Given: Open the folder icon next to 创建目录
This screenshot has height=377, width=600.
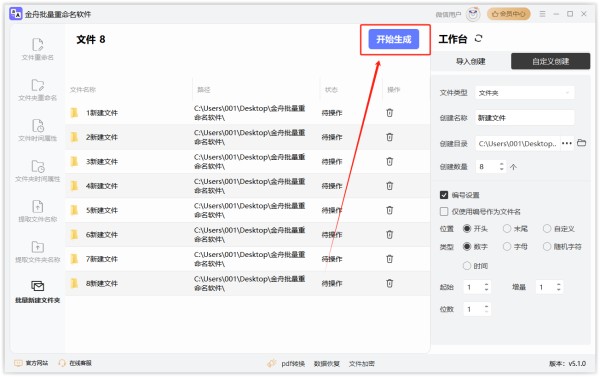Looking at the screenshot, I should 582,143.
